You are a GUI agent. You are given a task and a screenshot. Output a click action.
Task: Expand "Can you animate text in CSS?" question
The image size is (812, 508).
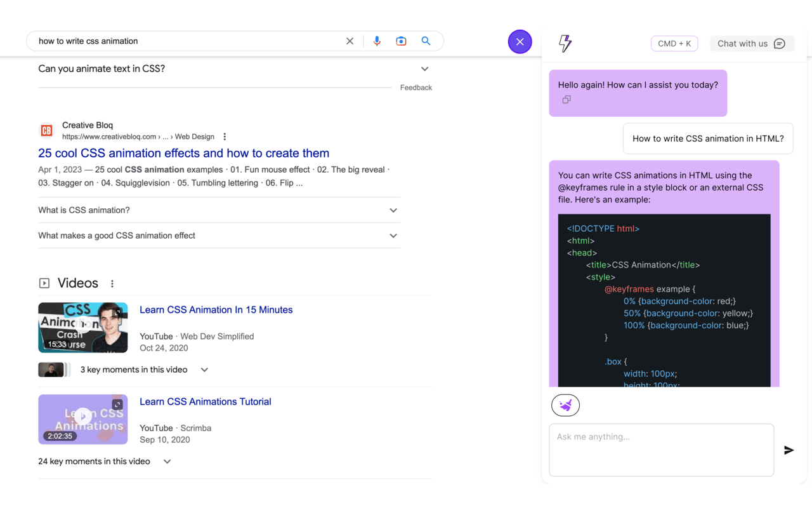234,69
